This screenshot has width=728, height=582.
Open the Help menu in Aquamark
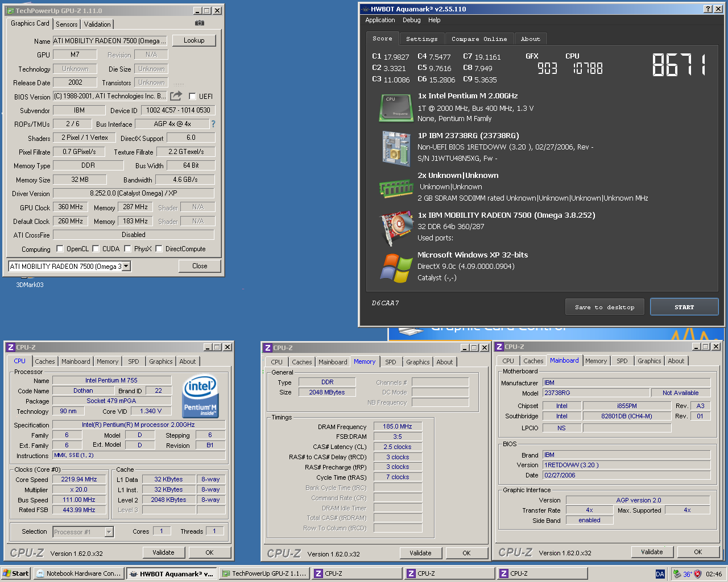(435, 20)
